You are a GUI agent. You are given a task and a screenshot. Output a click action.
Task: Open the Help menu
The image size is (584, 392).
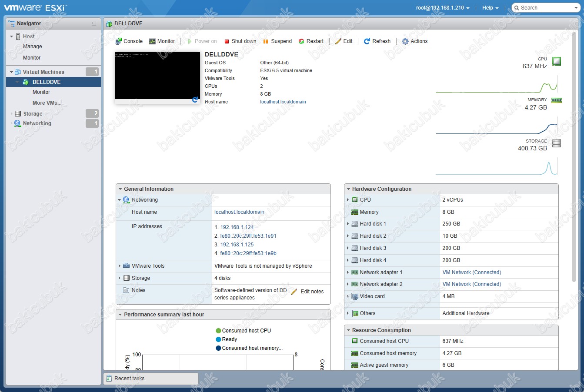click(x=491, y=8)
